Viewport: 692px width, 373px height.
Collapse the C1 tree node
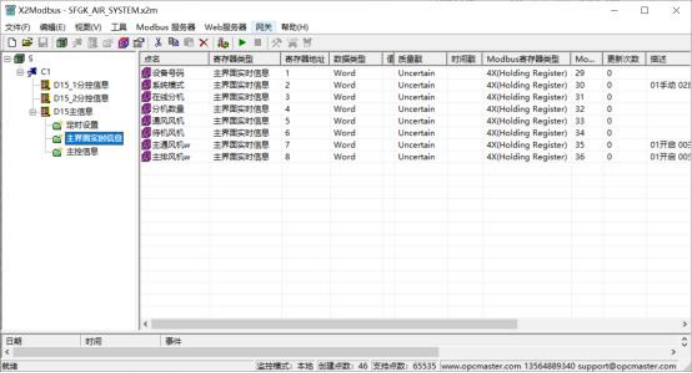coord(20,72)
